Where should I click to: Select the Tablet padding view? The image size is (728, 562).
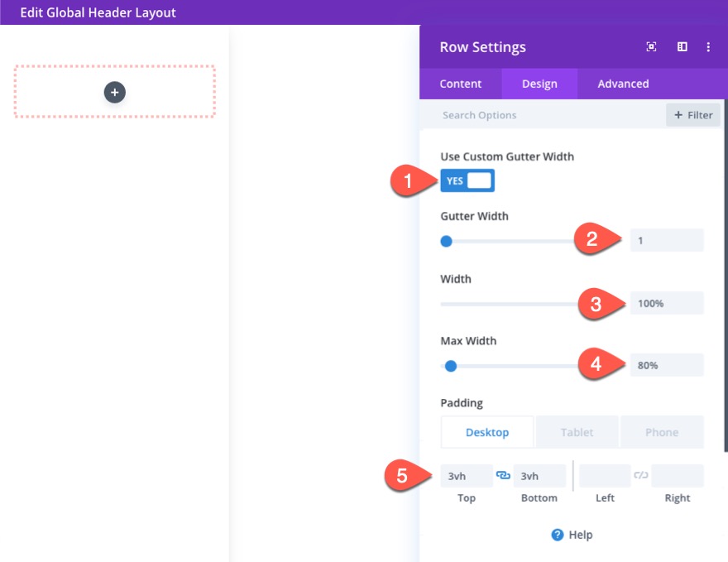(x=577, y=431)
